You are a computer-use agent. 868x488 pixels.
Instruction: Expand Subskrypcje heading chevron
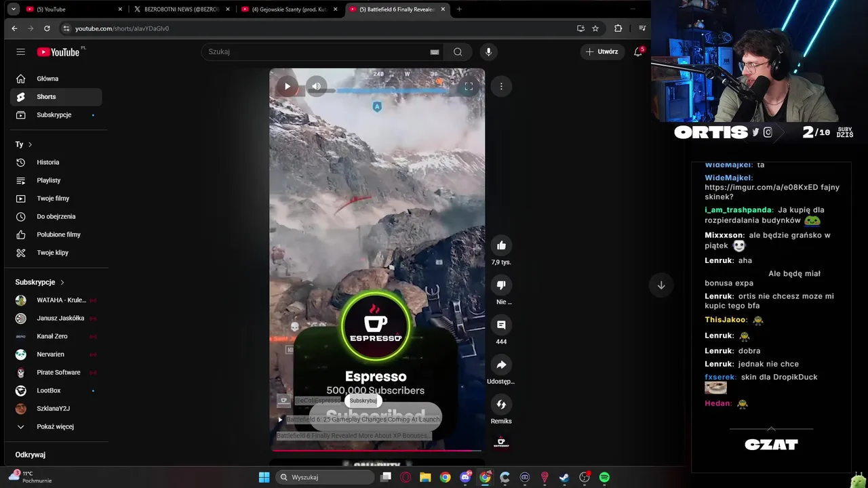pos(62,282)
